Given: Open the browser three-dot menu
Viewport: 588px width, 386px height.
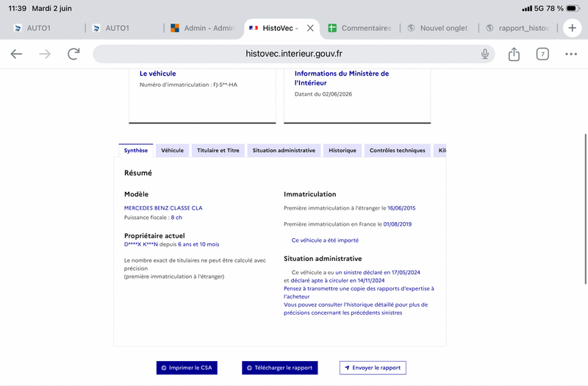Looking at the screenshot, I should pyautogui.click(x=571, y=54).
